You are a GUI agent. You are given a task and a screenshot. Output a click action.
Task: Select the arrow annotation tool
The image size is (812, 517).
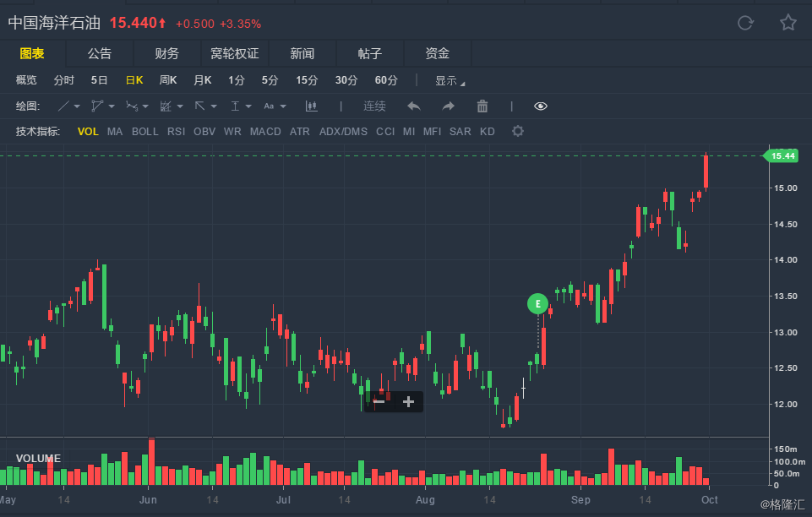pos(199,106)
